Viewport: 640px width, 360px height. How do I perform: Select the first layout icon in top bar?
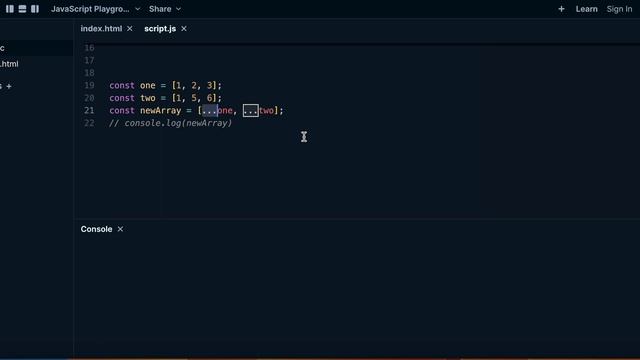10,9
